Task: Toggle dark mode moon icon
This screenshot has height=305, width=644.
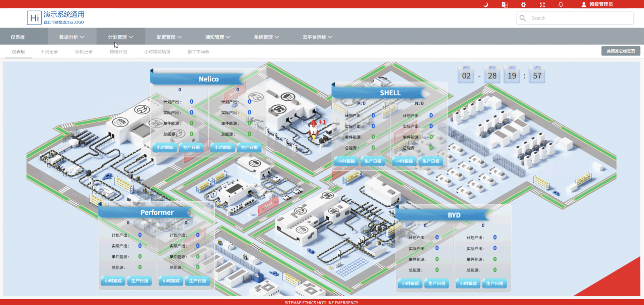Action: click(486, 4)
